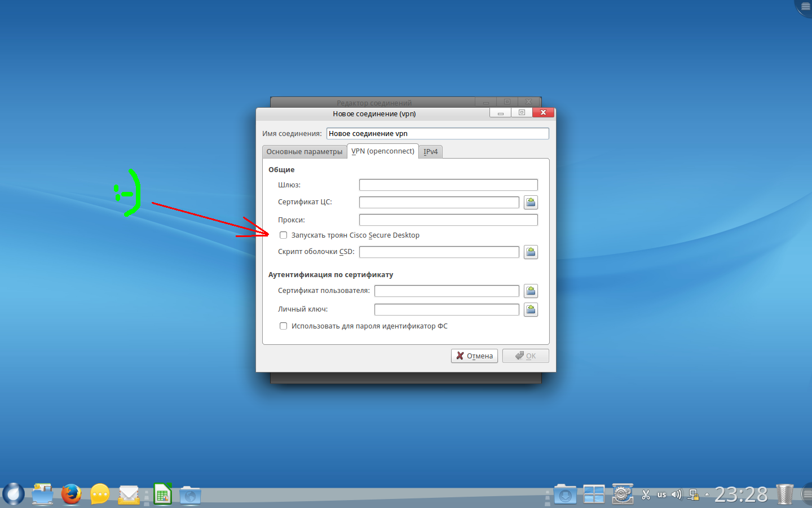Open the application launcher in the panel

pos(14,494)
